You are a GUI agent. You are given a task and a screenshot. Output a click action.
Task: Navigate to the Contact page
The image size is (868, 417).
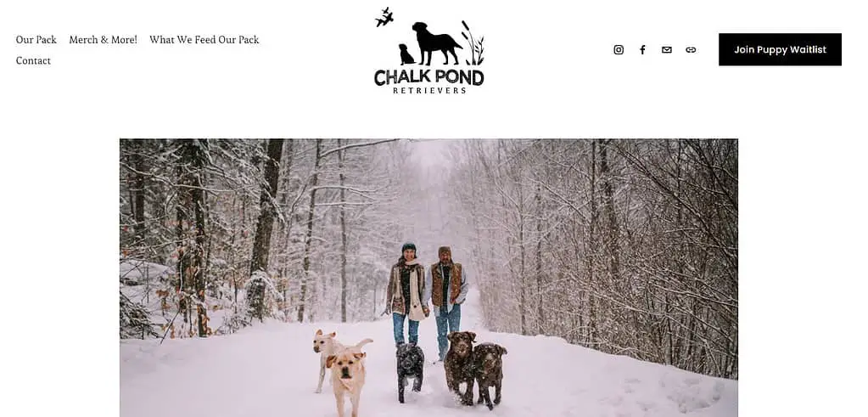[x=33, y=61]
